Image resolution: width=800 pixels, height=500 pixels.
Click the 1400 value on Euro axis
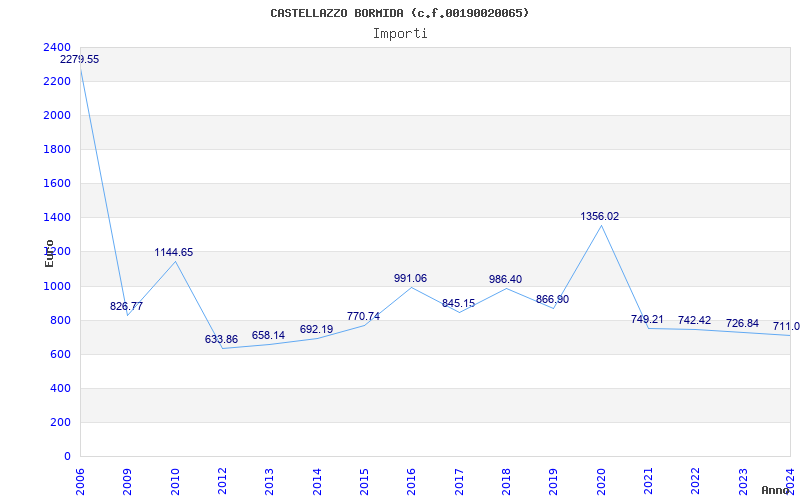pos(57,218)
